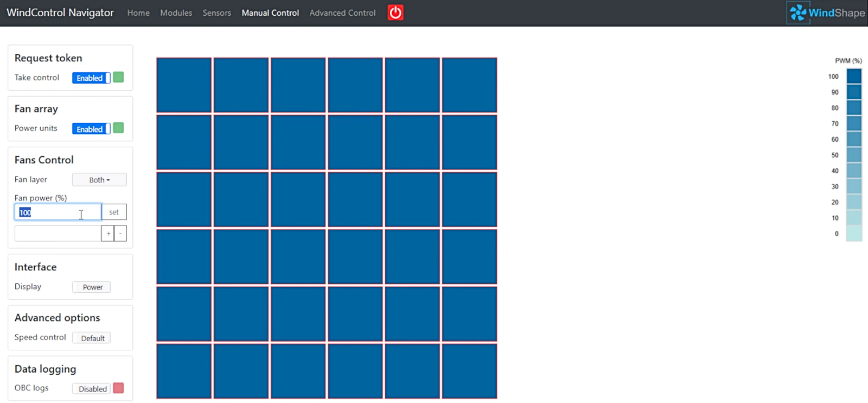
Task: Click the WindShape logo icon
Action: pos(798,12)
